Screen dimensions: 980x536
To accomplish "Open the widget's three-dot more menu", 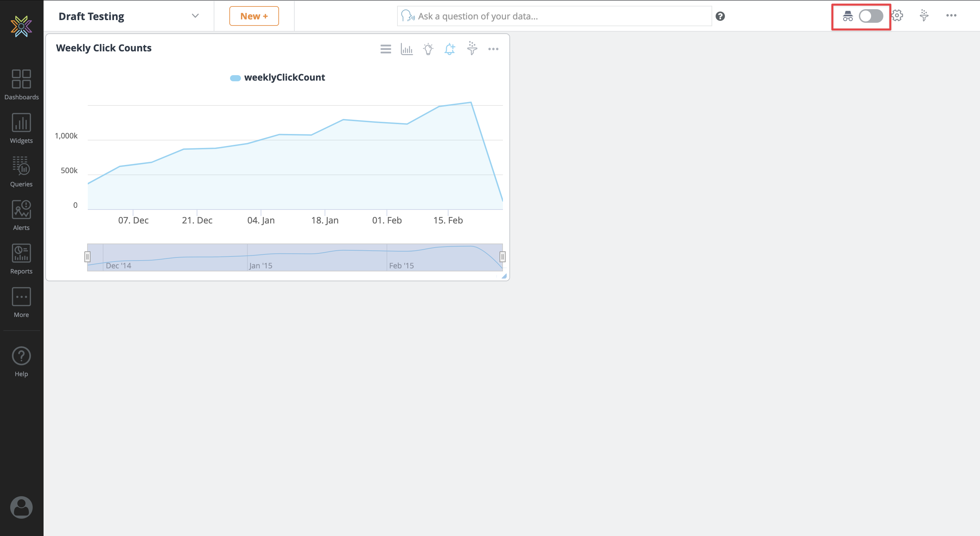I will click(493, 49).
